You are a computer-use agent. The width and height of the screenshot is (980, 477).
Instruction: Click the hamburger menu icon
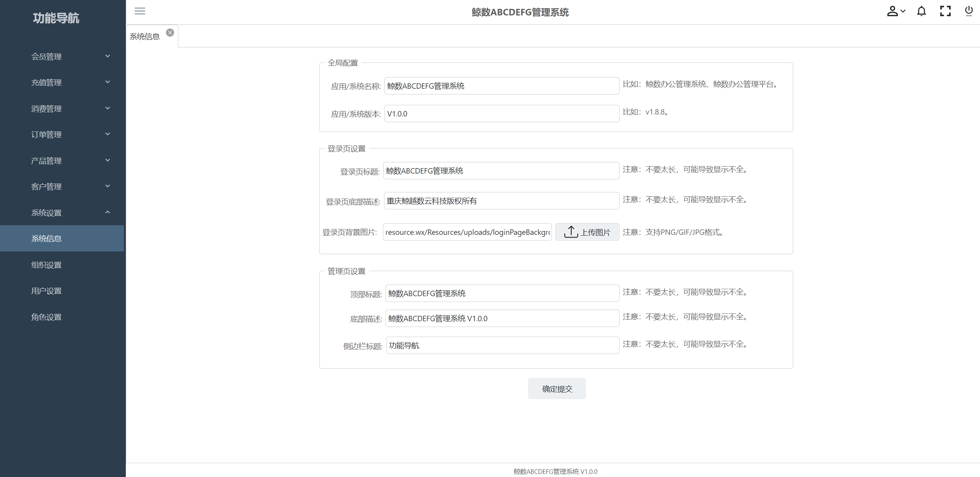point(140,11)
